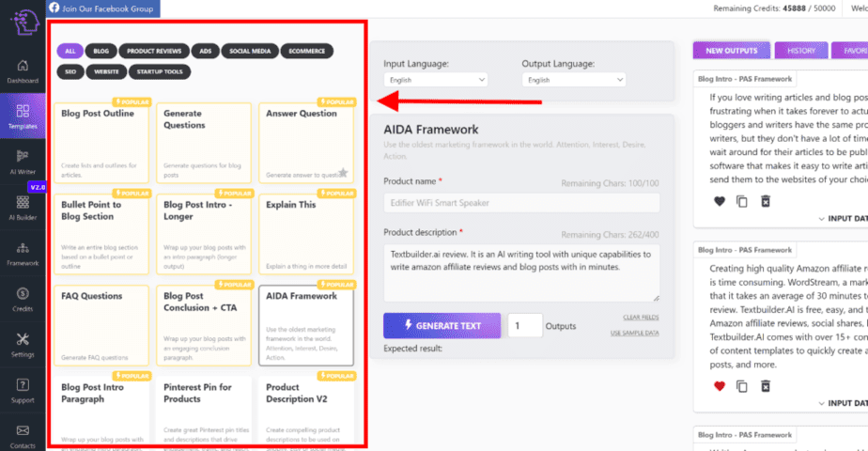Delete the second Blog Intro output
Viewport: 868px width, 451px height.
[x=765, y=386]
